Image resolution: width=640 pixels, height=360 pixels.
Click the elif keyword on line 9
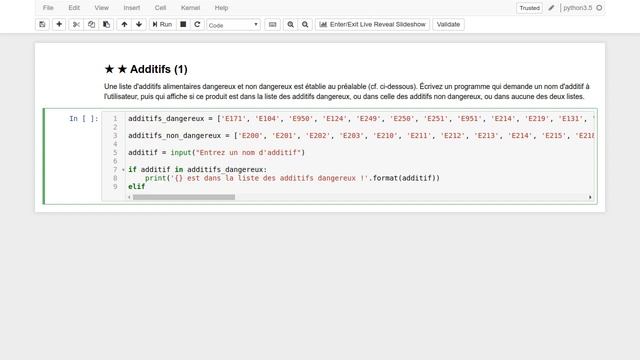[137, 187]
